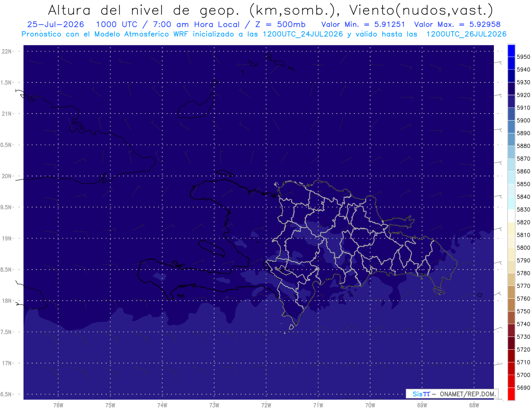Viewport: 532px width, 411px height.
Task: Click the "22N" latitude label
Action: 8,51
